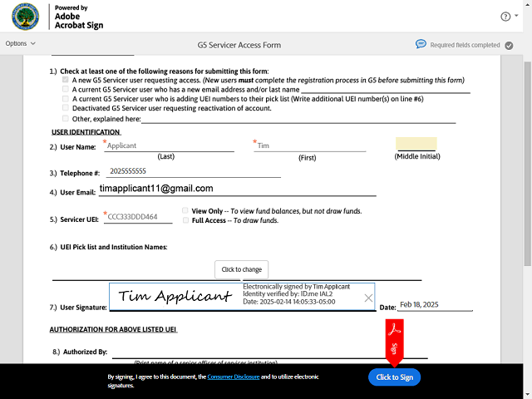Click the new email/last name text line
Image resolution: width=532 pixels, height=399 pixels.
pyautogui.click(x=386, y=89)
